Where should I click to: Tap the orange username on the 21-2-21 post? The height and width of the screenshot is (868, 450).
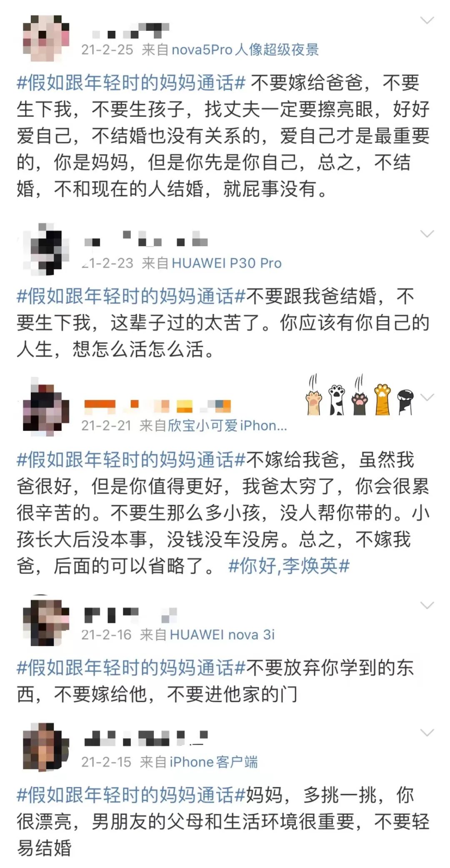click(x=157, y=406)
